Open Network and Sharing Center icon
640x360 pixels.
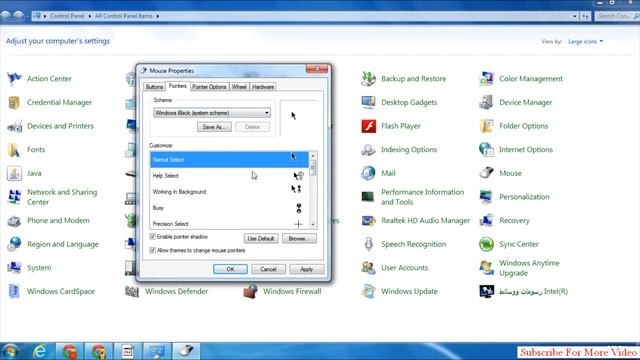(x=14, y=197)
